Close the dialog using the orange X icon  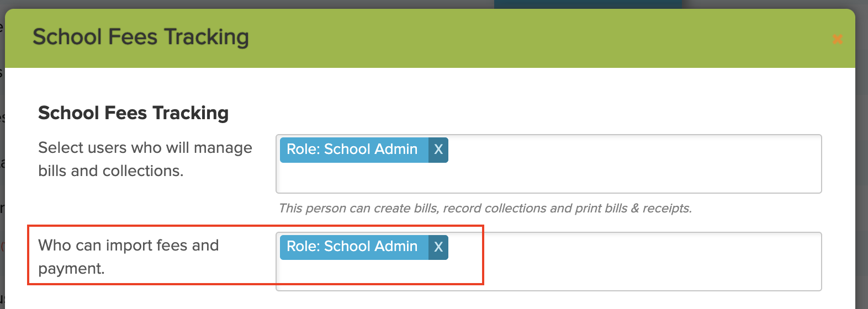[837, 39]
